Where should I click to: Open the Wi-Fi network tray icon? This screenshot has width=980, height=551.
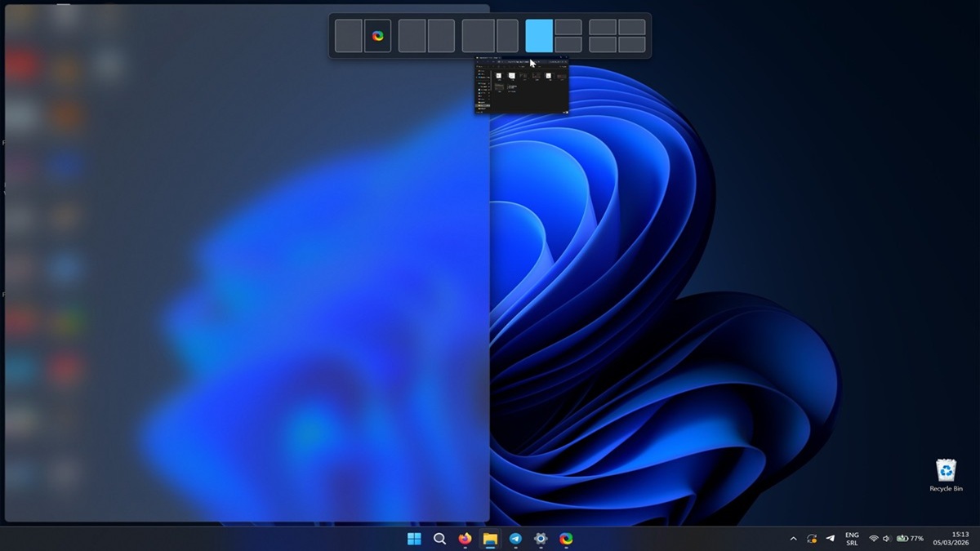pos(874,539)
